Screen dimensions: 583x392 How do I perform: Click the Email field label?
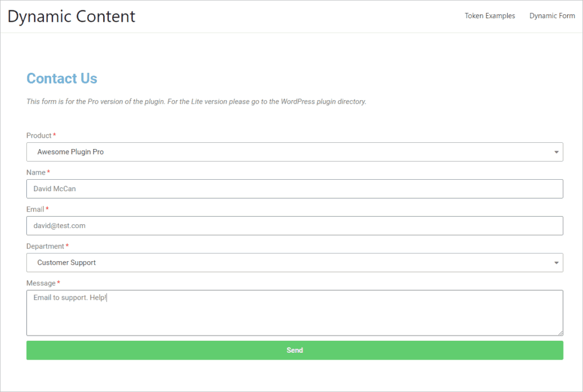pyautogui.click(x=35, y=209)
